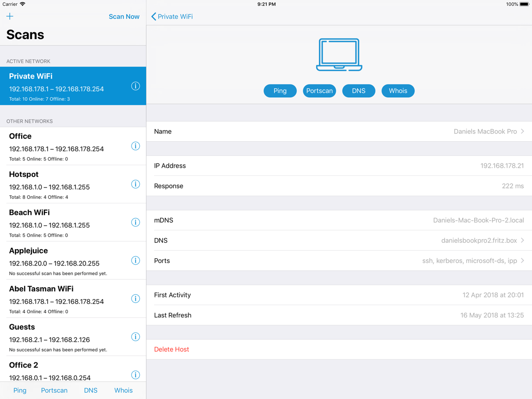The width and height of the screenshot is (532, 399).
Task: Start a new scan with Scan Now
Action: pos(124,16)
